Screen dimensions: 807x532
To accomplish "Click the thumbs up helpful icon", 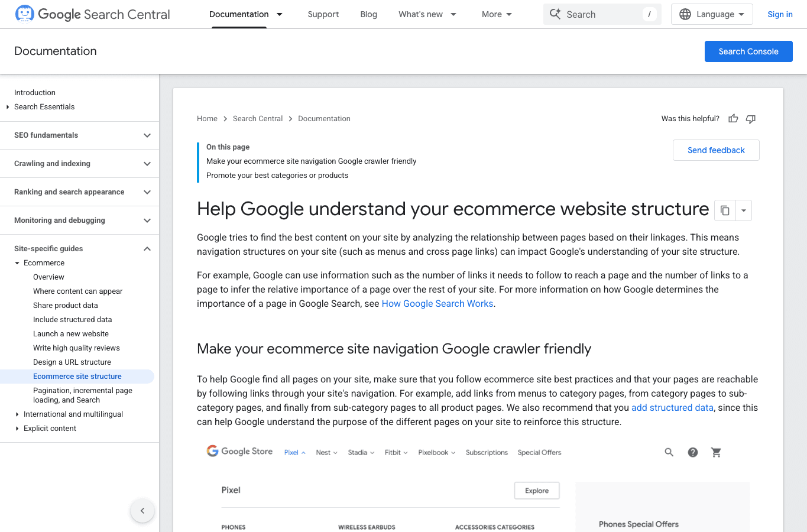I will pos(733,119).
